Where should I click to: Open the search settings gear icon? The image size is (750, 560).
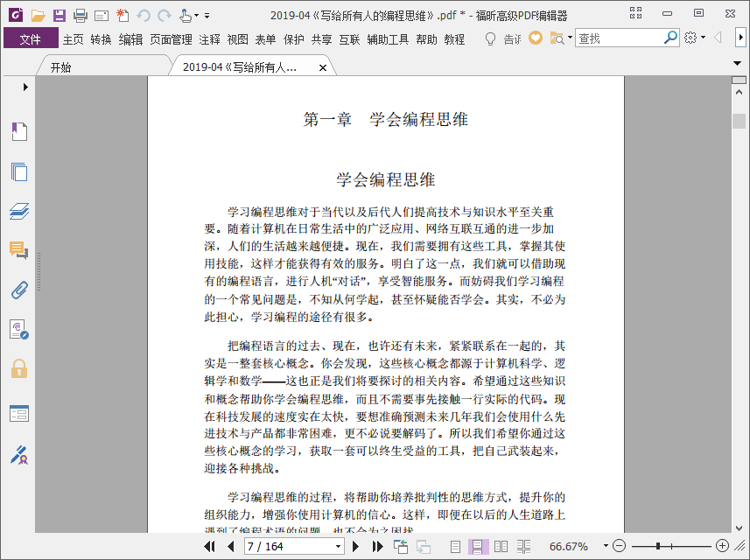pyautogui.click(x=690, y=38)
